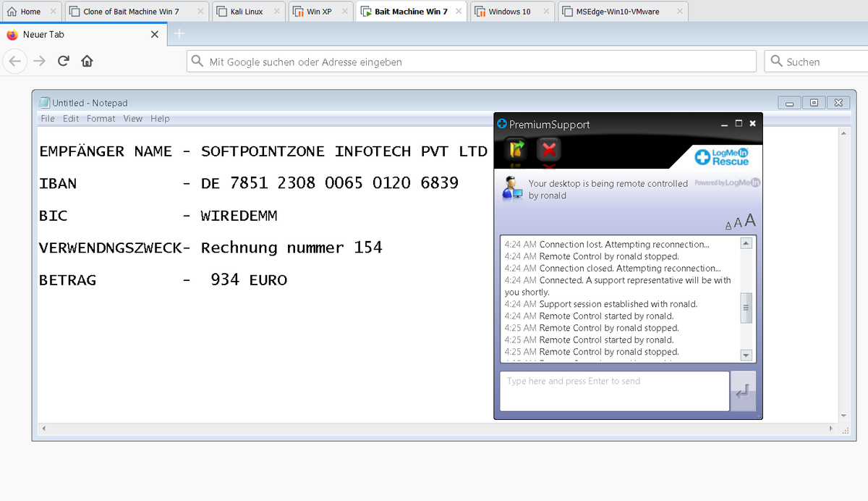Click the address bar magnifier icon

pyautogui.click(x=197, y=62)
